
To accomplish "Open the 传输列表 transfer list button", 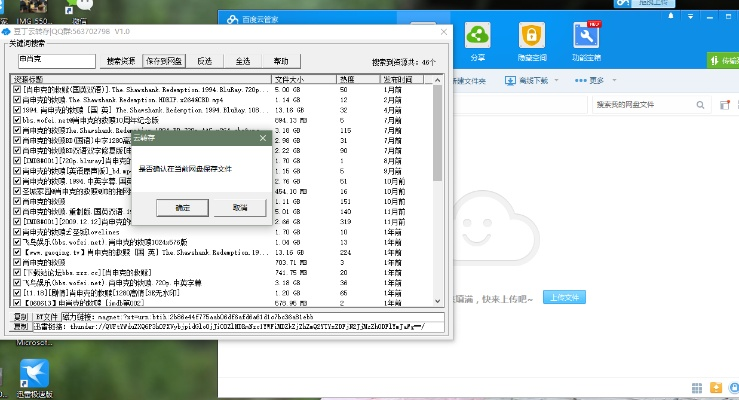I will (721, 61).
